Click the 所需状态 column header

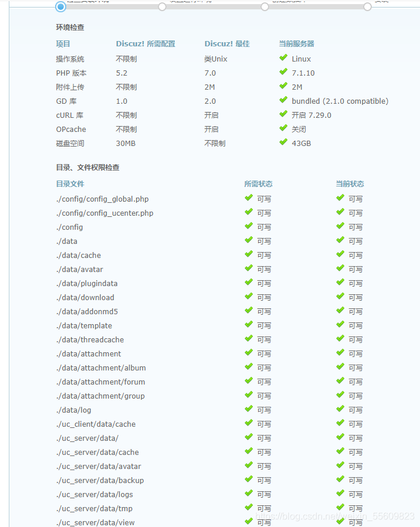[x=258, y=184]
